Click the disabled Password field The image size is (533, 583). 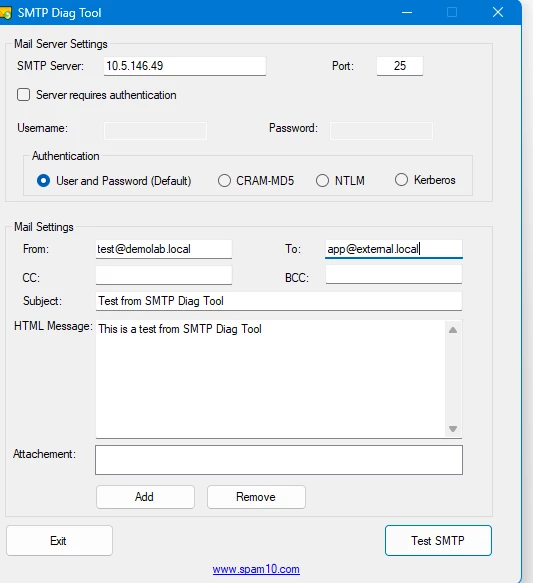[381, 131]
